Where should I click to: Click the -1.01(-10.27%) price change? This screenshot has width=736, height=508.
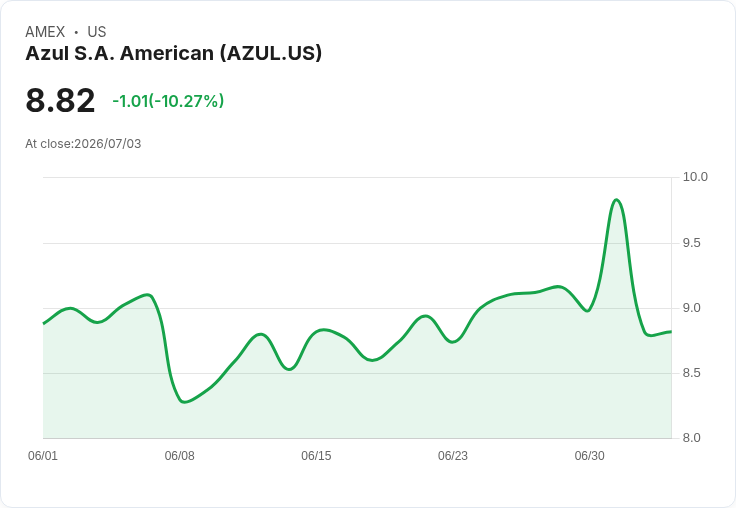pos(168,101)
